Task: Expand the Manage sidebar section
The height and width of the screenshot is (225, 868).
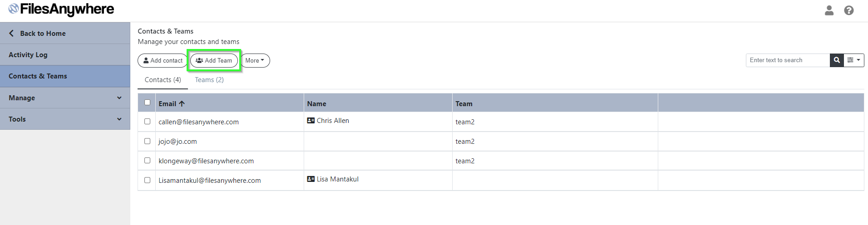Action: [65, 98]
